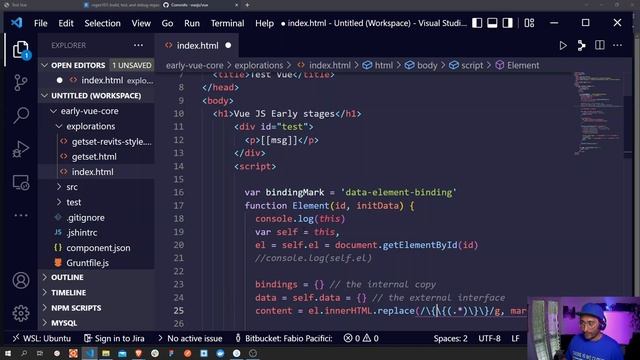
Task: Open the Search view
Action: 20,115
